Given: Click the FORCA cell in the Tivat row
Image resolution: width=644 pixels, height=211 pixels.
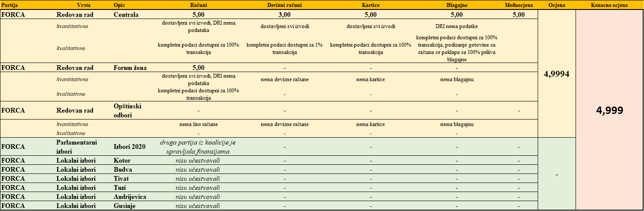Looking at the screenshot, I should pos(13,179).
